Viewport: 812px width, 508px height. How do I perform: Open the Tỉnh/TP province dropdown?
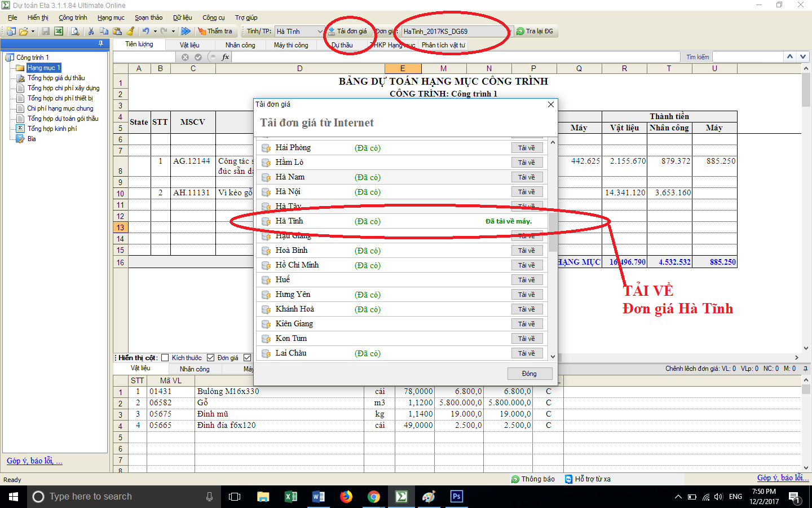pyautogui.click(x=320, y=32)
